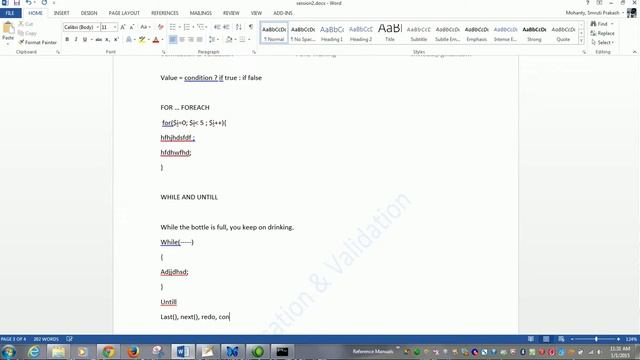640x360 pixels.
Task: Click the Grow Font icon
Action: [x=122, y=27]
